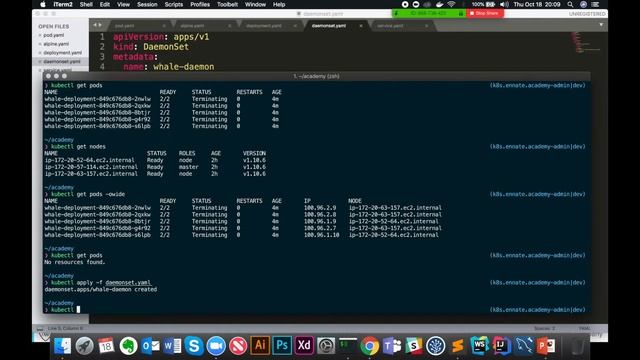Select alpine.yaml in Open Files sidebar
This screenshot has width=640, height=360.
click(x=56, y=44)
